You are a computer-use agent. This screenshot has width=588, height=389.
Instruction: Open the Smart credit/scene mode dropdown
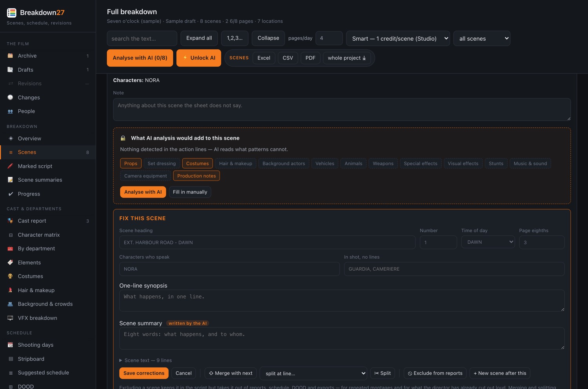(398, 38)
